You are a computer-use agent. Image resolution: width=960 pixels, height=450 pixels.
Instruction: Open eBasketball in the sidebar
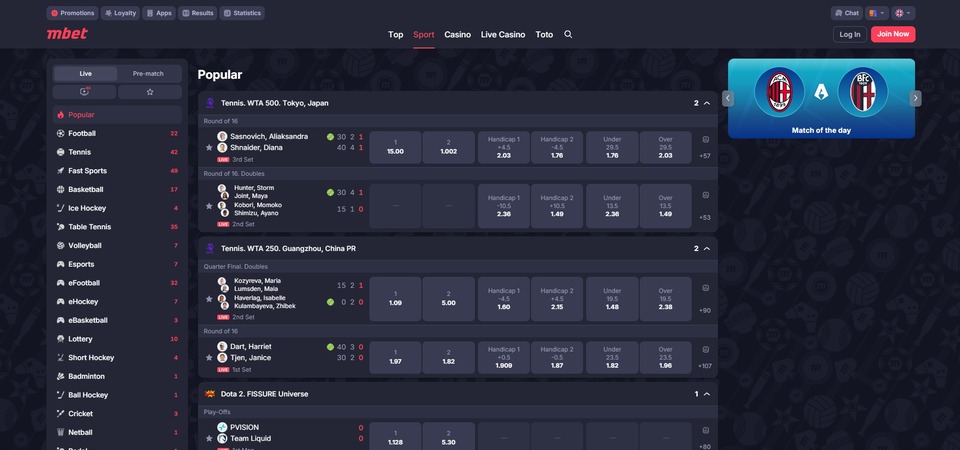coord(118,320)
